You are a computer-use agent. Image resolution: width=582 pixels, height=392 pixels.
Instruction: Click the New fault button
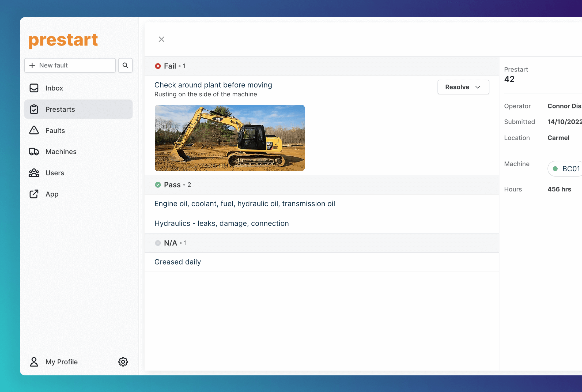click(70, 65)
